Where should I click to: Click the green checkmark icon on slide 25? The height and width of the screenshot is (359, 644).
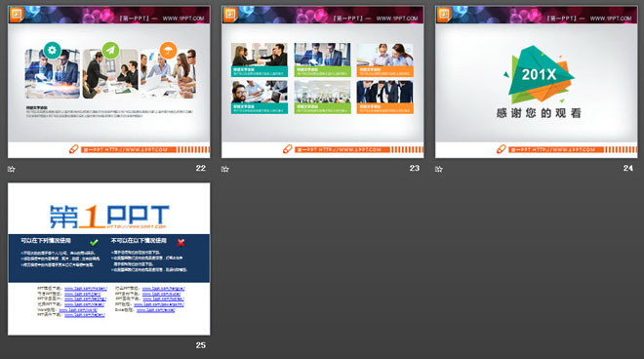(x=94, y=242)
